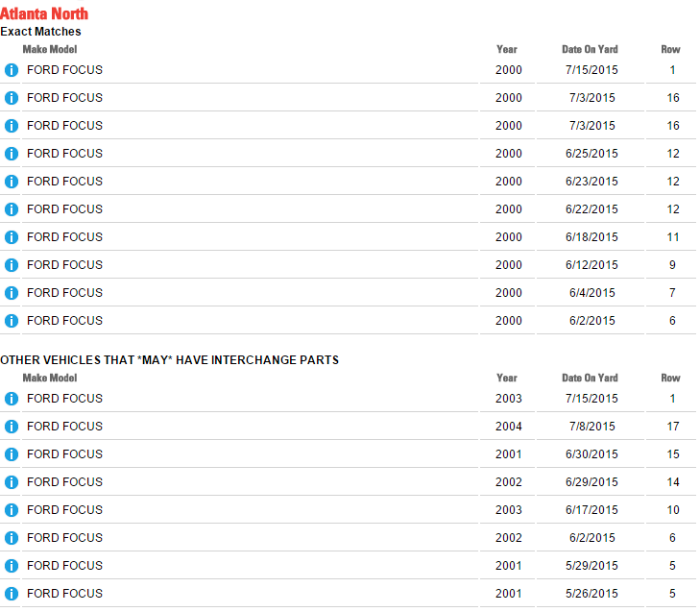Open info icon for 2003 Focus dated 6/17/2015
The width and height of the screenshot is (700, 612).
[x=12, y=510]
